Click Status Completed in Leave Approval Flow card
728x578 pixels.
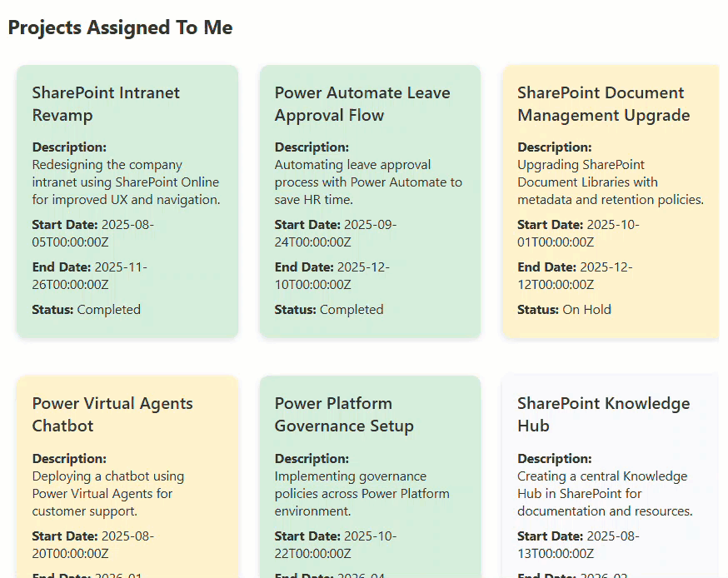point(329,310)
